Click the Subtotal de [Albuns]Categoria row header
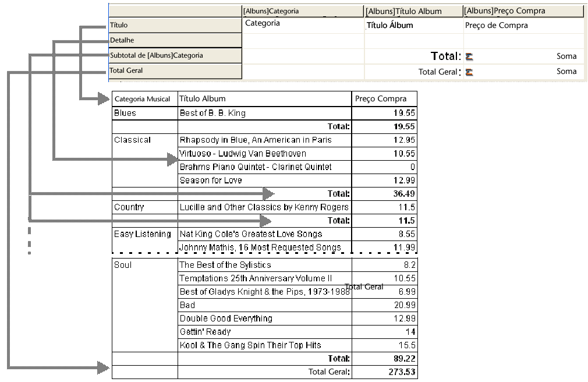This screenshot has height=382, width=588. [175, 55]
